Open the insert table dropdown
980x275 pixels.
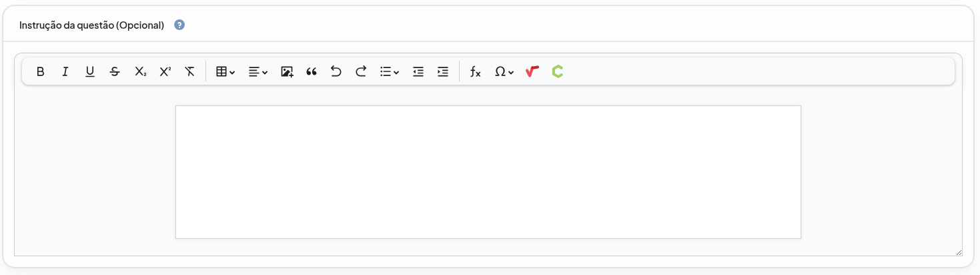coord(225,71)
